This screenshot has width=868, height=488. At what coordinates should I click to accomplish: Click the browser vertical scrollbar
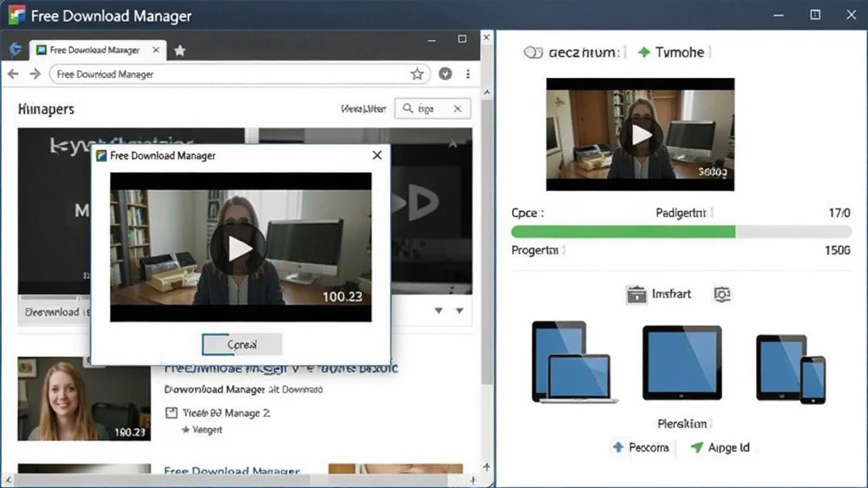(x=487, y=241)
